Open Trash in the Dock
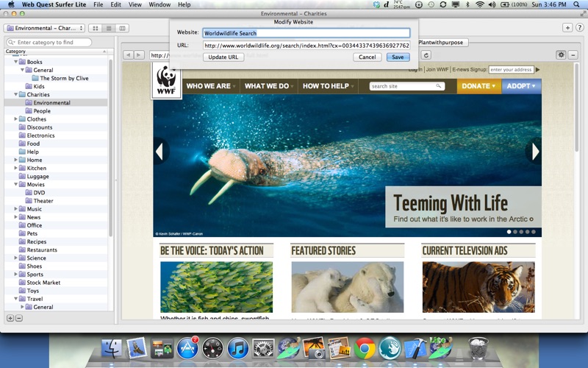Image resolution: width=588 pixels, height=368 pixels. (478, 348)
